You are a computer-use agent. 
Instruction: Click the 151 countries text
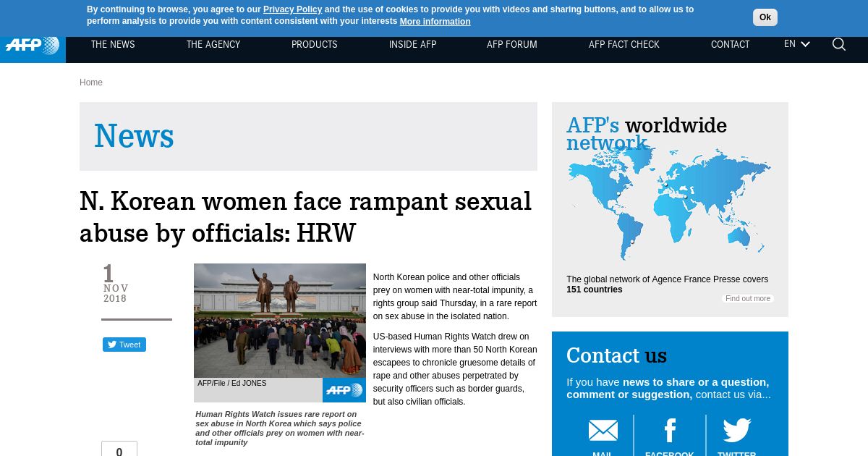(x=595, y=290)
